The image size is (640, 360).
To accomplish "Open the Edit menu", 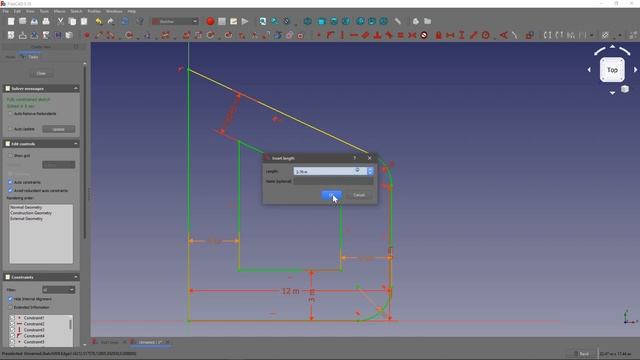I will (17, 11).
